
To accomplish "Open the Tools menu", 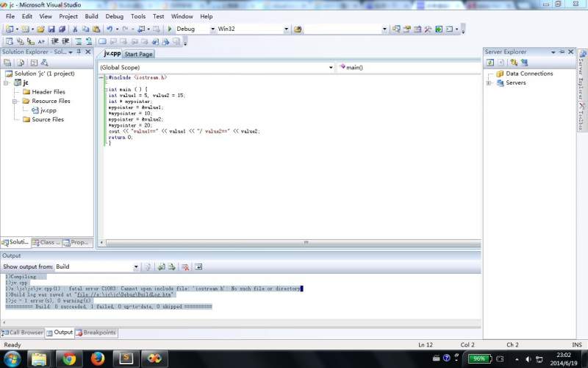I will click(138, 16).
